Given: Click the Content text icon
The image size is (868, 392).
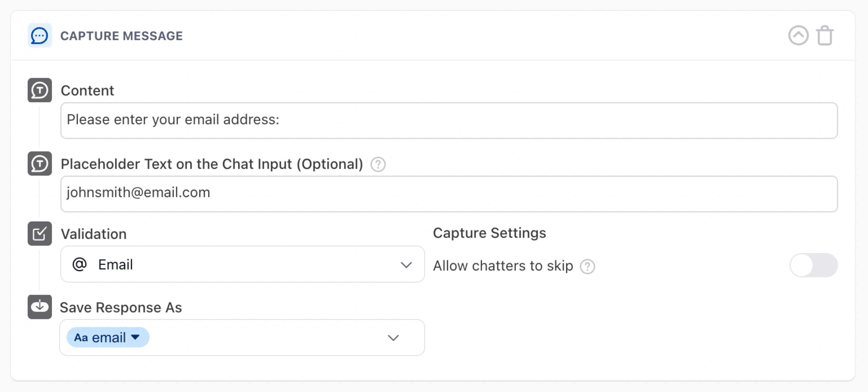Looking at the screenshot, I should click(x=40, y=90).
